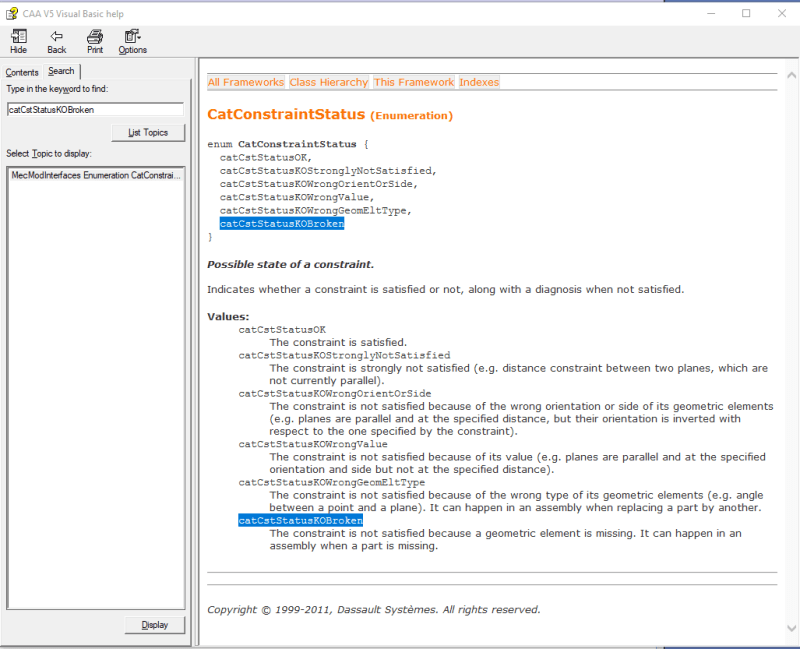Click the List Topics button
Screen dimensions: 800x649
(x=148, y=133)
